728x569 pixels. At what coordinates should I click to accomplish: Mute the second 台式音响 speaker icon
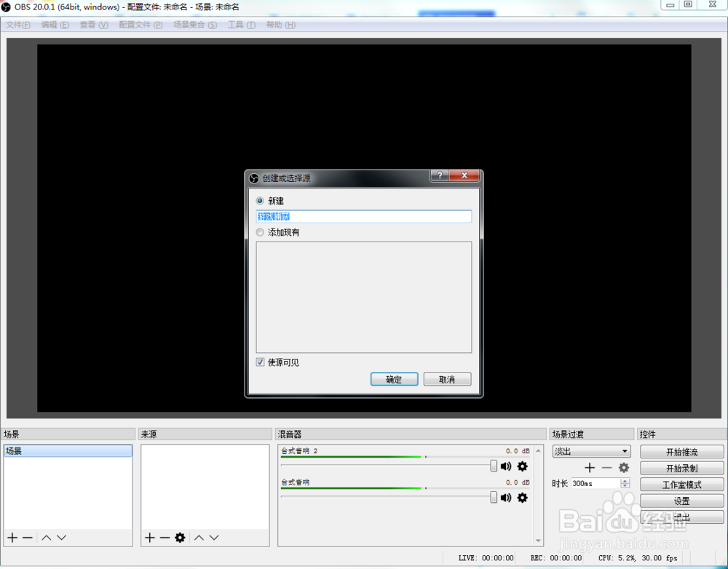click(x=506, y=498)
